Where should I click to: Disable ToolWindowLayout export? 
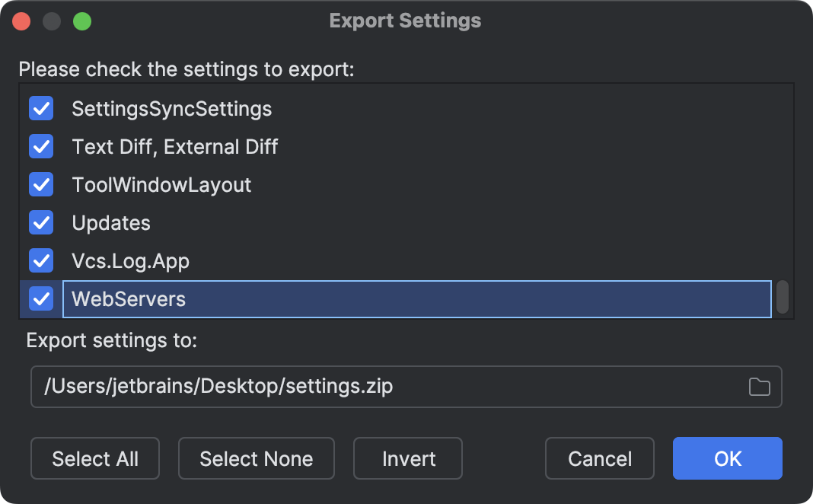point(41,185)
